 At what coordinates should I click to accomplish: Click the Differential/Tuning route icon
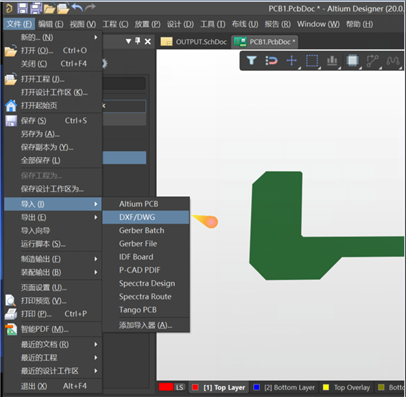click(x=393, y=61)
